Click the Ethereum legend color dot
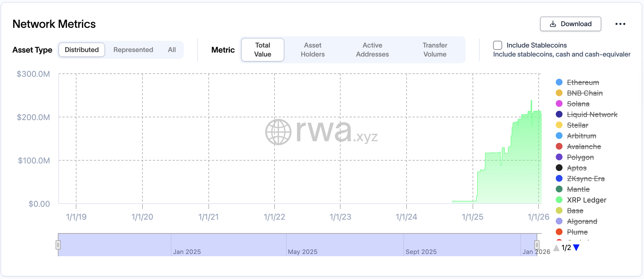 click(559, 82)
